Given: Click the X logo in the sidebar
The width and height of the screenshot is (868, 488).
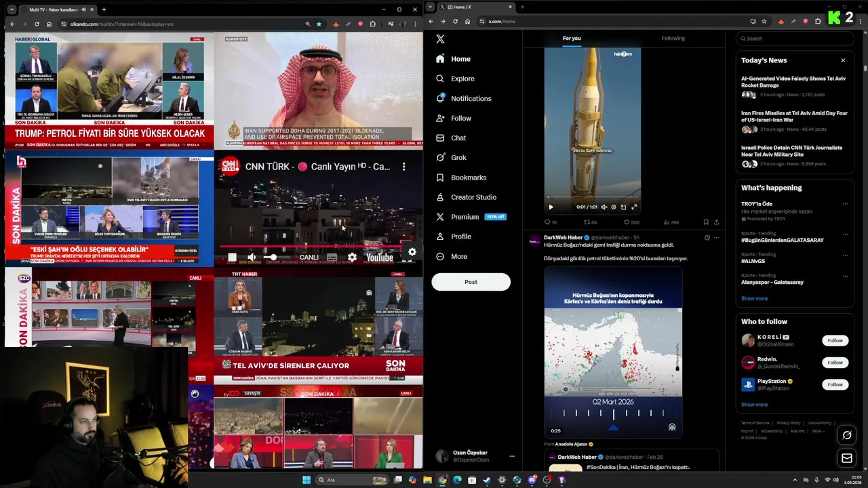Looking at the screenshot, I should pyautogui.click(x=440, y=39).
